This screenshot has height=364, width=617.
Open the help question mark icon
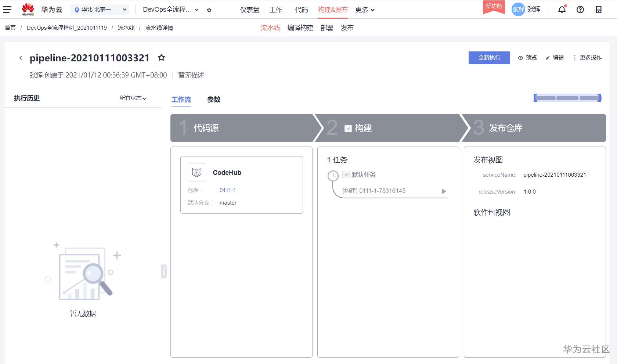coord(580,10)
